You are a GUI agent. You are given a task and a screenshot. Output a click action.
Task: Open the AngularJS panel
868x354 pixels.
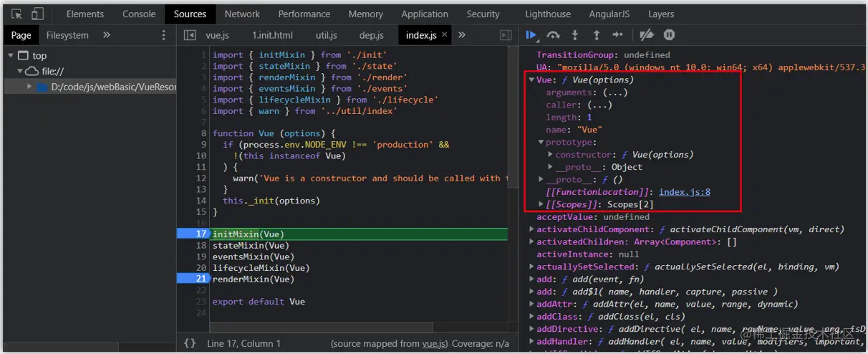point(610,14)
